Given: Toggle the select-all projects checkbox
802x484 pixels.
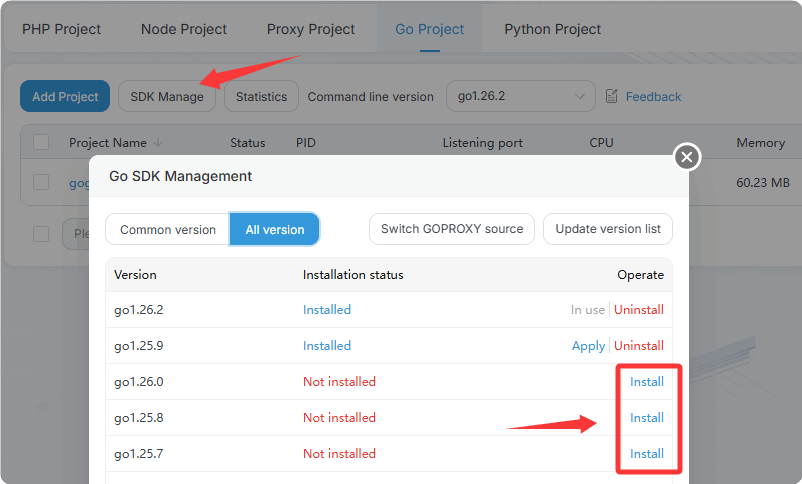Looking at the screenshot, I should pos(41,143).
